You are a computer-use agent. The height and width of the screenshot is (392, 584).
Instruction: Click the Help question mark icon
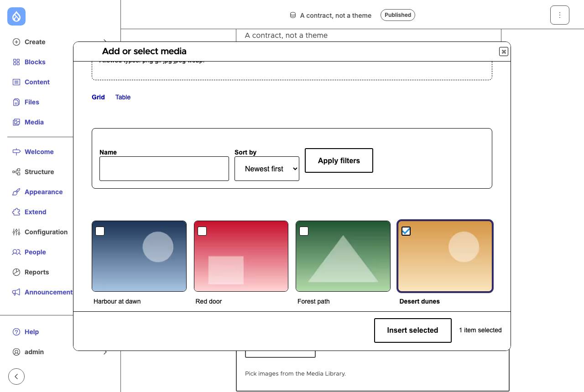click(x=16, y=332)
